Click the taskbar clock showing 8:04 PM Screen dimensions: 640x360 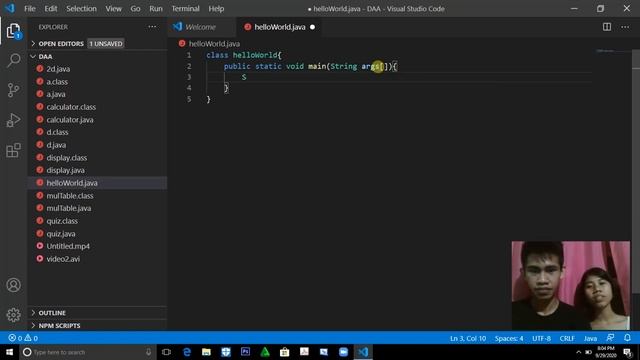point(606,352)
